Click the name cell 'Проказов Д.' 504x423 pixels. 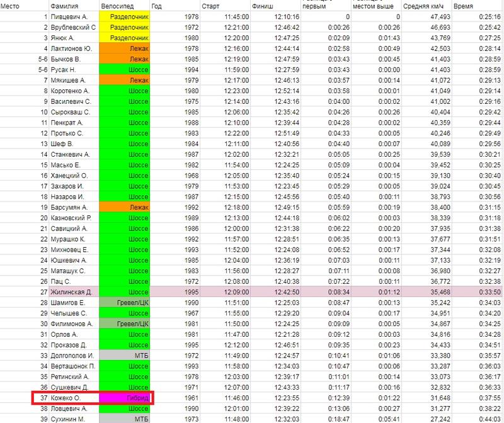click(74, 346)
